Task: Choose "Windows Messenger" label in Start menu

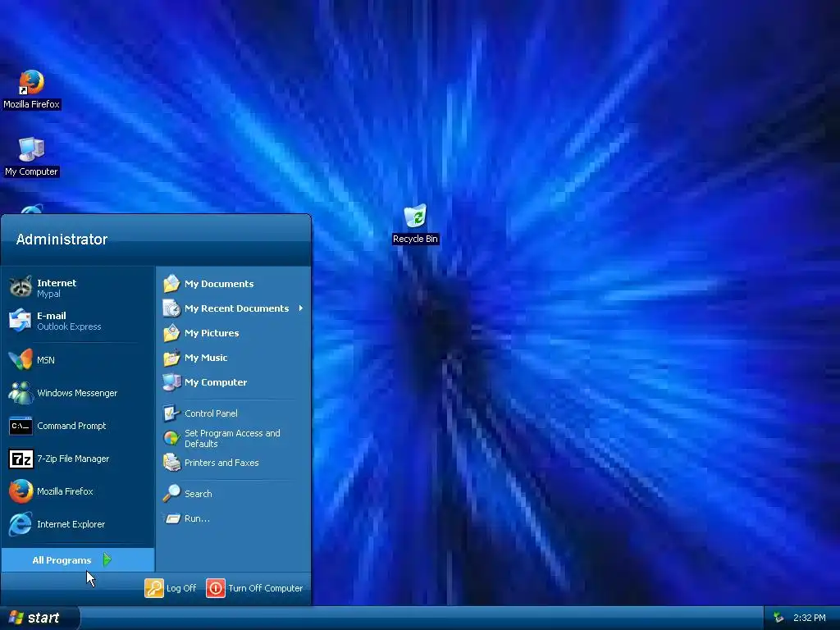Action: pos(77,393)
